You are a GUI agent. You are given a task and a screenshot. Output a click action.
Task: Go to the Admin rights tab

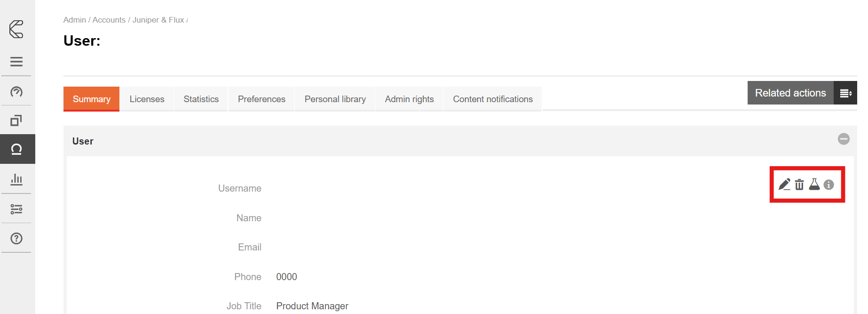(x=409, y=99)
